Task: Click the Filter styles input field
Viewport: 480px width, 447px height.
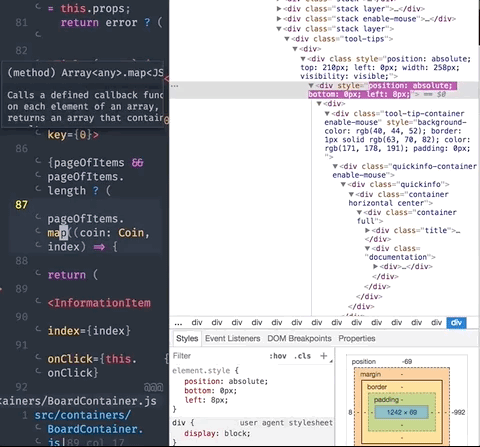Action: [x=218, y=356]
